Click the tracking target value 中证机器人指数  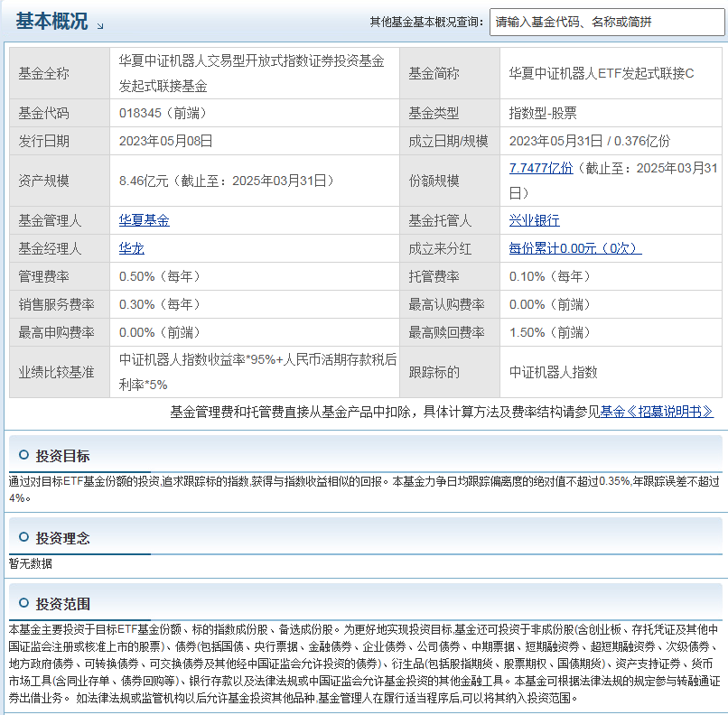[553, 372]
